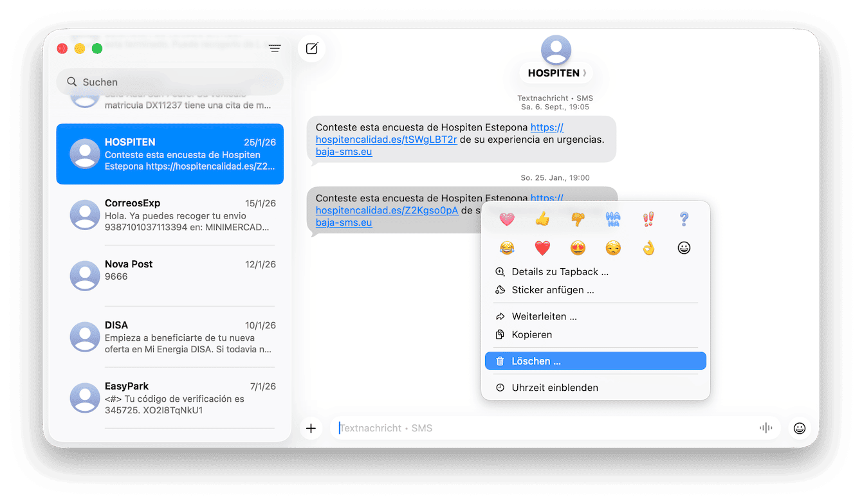The image size is (862, 504).
Task: Select Löschen in the context menu
Action: tap(596, 361)
